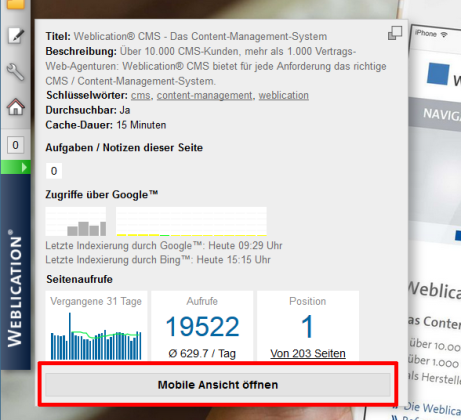This screenshot has height=420, width=461.
Task: Click the yellow folder icon in sidebar
Action: pyautogui.click(x=16, y=4)
